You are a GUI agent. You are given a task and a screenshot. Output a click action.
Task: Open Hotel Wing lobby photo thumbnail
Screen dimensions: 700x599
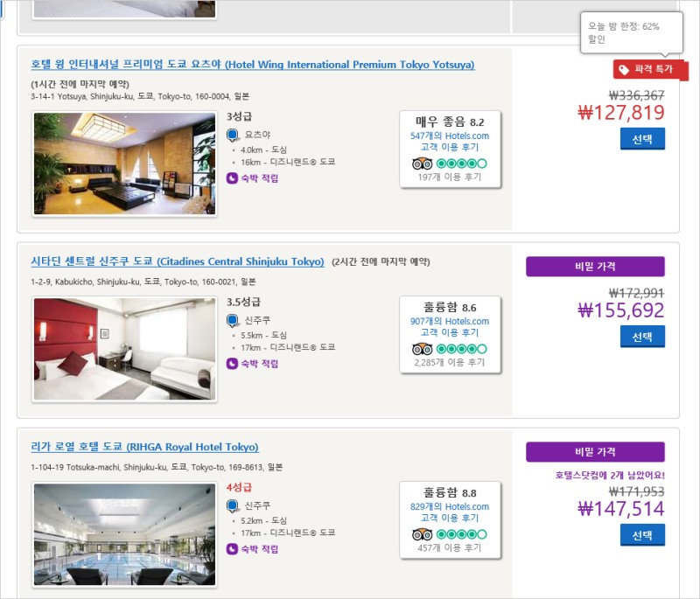click(x=124, y=164)
